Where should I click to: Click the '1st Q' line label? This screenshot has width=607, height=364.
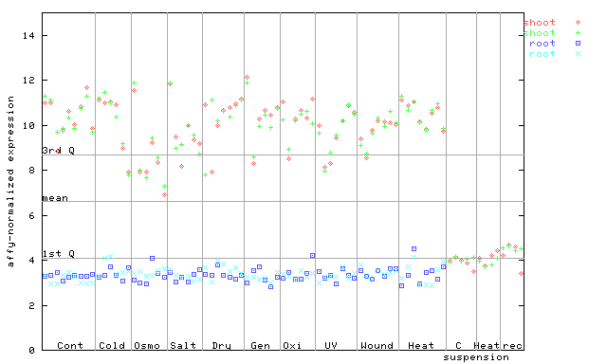(x=59, y=254)
